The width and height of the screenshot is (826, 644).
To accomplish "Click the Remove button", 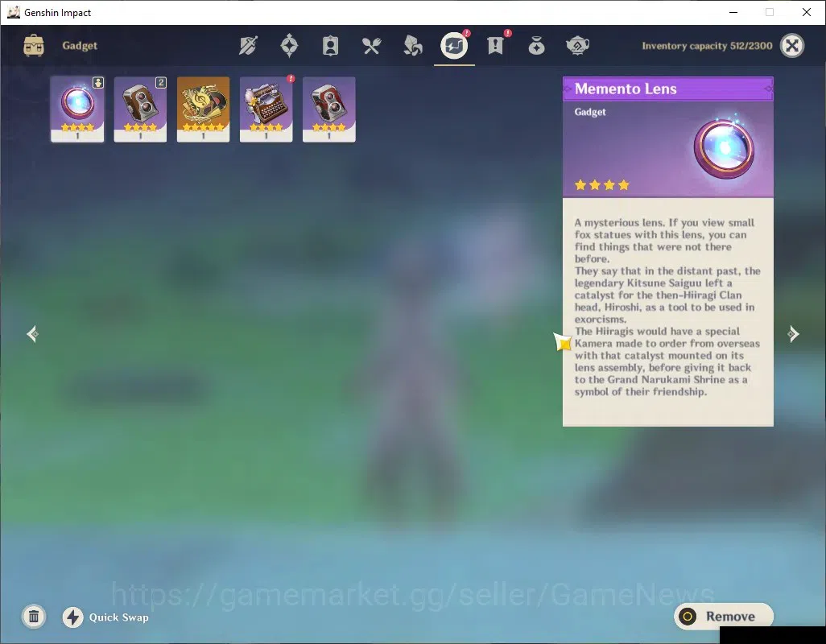I will 723,616.
